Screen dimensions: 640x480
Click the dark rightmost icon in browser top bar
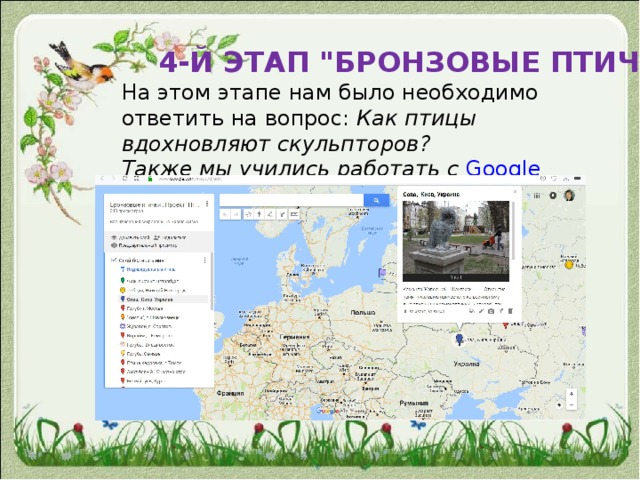tap(577, 179)
